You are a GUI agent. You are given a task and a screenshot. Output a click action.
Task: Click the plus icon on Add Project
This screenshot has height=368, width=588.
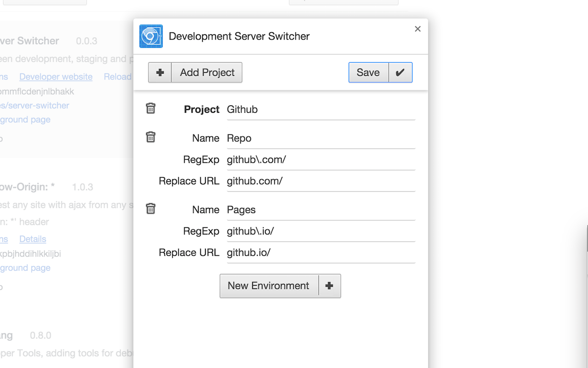tap(159, 72)
